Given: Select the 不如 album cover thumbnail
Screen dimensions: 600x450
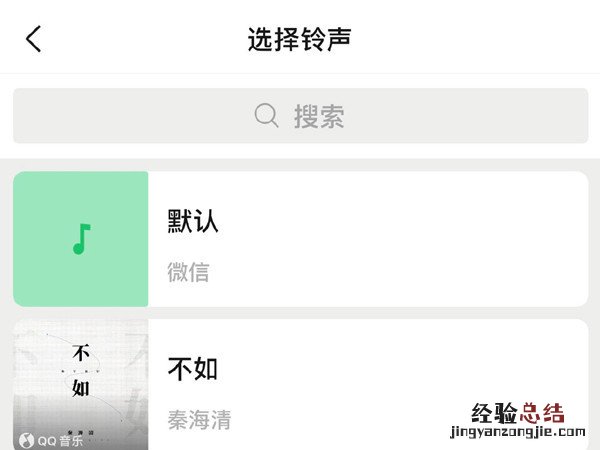Looking at the screenshot, I should click(81, 385).
